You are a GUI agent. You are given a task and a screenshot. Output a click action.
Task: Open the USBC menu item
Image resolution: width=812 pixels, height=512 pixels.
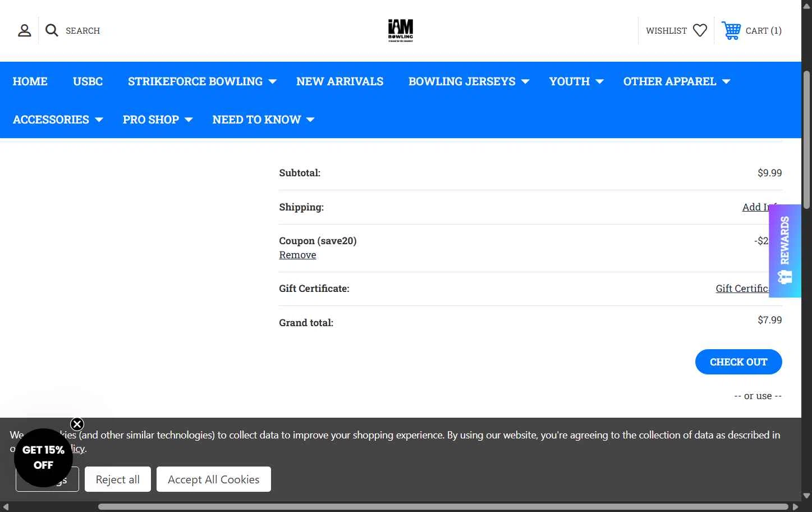88,81
